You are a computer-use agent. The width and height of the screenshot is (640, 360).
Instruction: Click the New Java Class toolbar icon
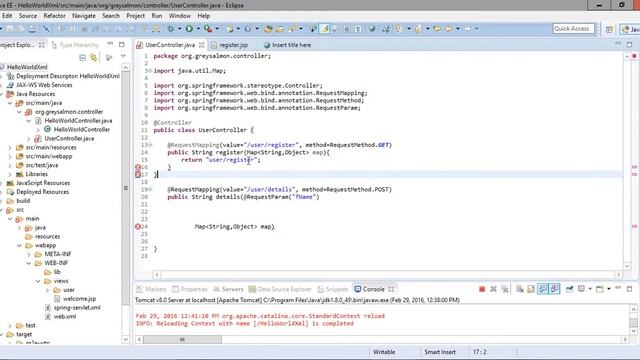248,29
